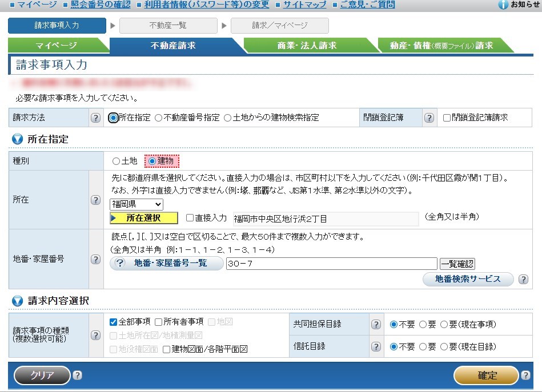The width and height of the screenshot is (542, 392).
Task: Enable 閉鎖登記簿請求 checkbox
Action: [x=447, y=118]
